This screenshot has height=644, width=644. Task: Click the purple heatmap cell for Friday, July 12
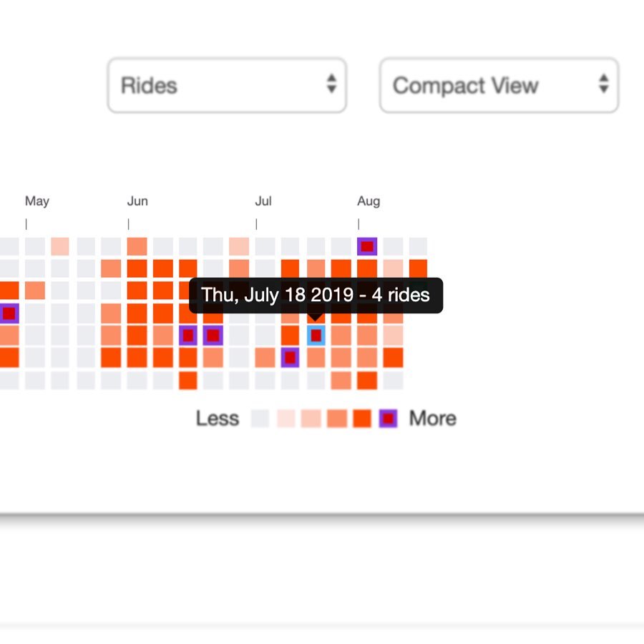pyautogui.click(x=290, y=357)
